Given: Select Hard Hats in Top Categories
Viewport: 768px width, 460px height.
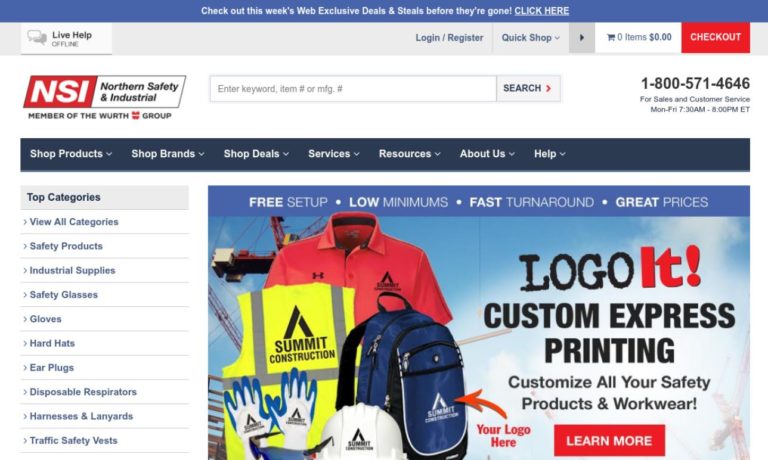Looking at the screenshot, I should (x=52, y=343).
